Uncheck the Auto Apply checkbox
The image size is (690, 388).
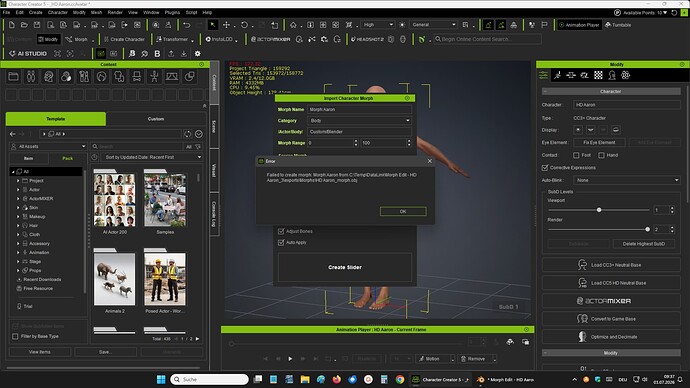pyautogui.click(x=281, y=242)
